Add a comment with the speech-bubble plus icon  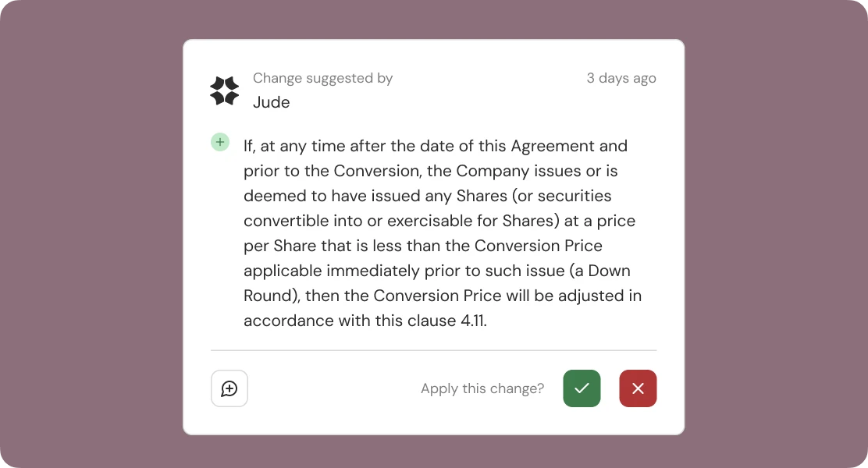229,388
